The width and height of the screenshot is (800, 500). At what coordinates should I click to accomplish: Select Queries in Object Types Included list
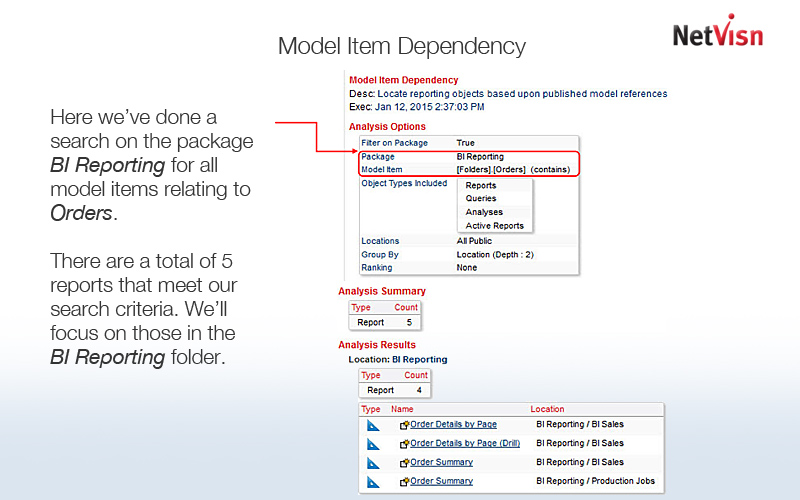coord(481,199)
